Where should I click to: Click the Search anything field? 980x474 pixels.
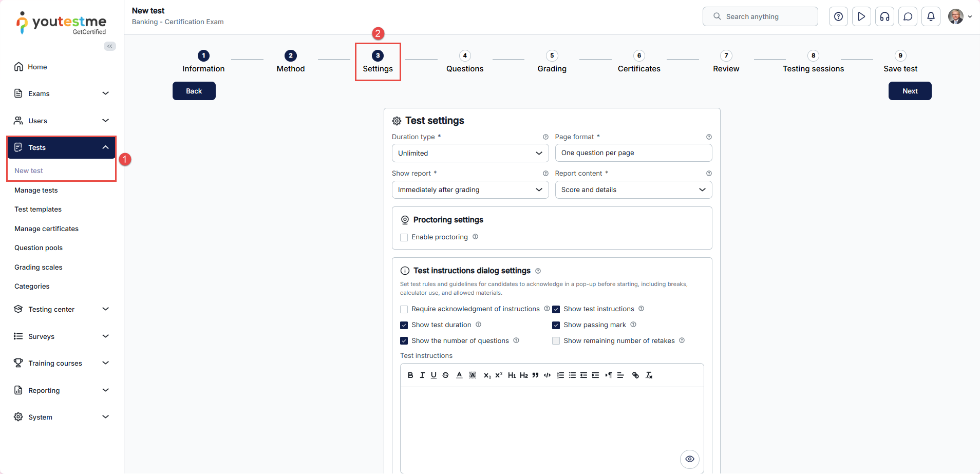tap(760, 16)
